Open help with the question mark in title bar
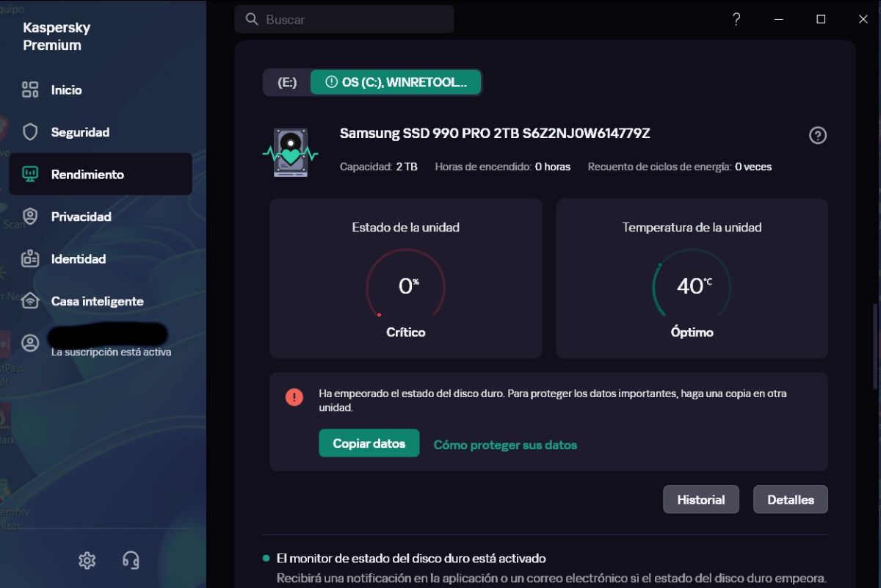 point(736,19)
